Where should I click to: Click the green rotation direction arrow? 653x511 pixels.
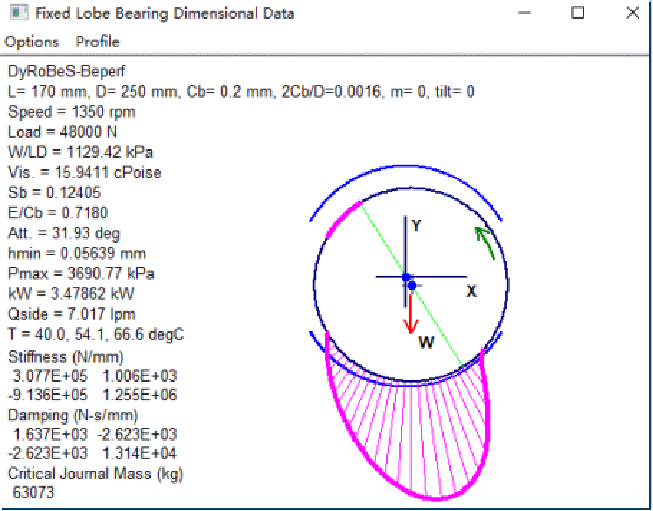click(x=483, y=241)
